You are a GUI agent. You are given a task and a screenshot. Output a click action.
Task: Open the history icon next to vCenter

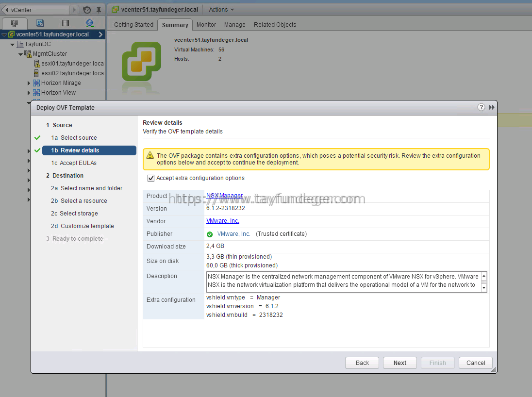(87, 10)
